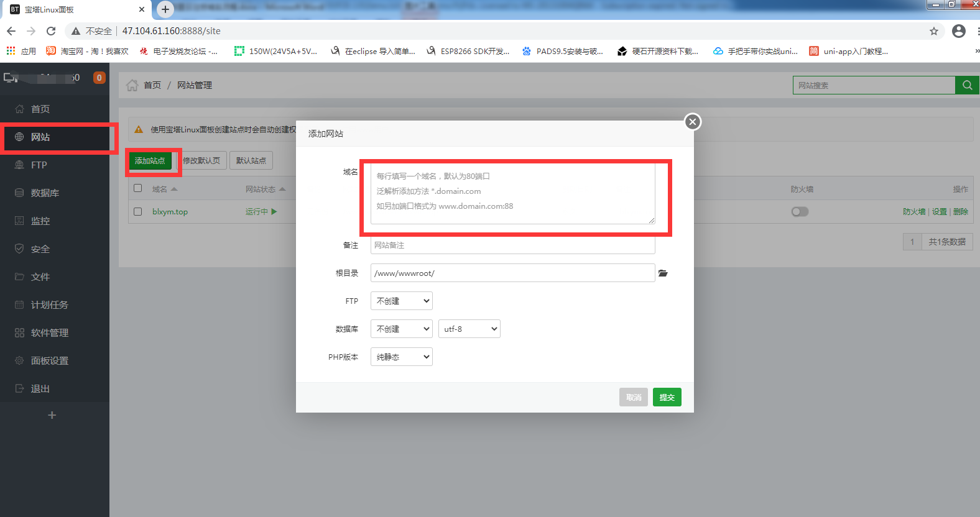Image resolution: width=980 pixels, height=517 pixels.
Task: Click the 删除 action link for blxym.top
Action: [961, 212]
